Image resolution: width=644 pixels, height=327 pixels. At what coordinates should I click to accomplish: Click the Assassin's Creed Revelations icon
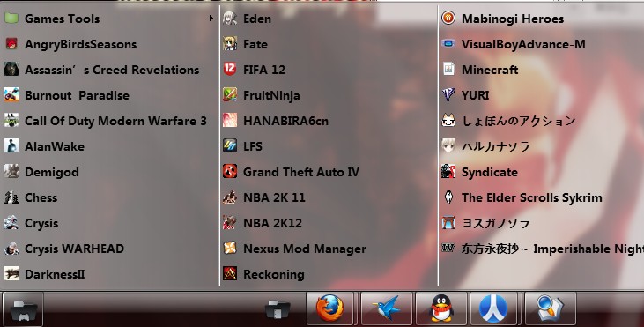11,69
